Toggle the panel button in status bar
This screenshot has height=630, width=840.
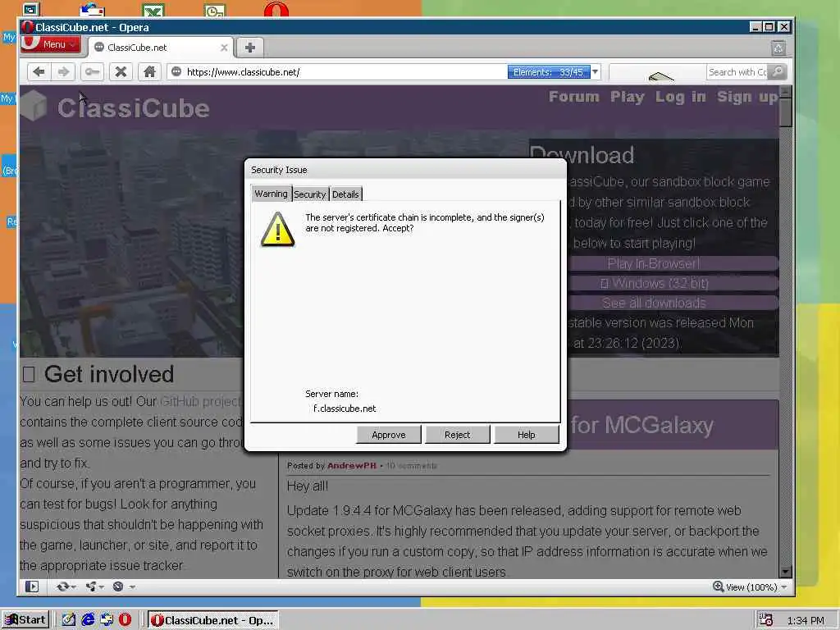pos(32,587)
